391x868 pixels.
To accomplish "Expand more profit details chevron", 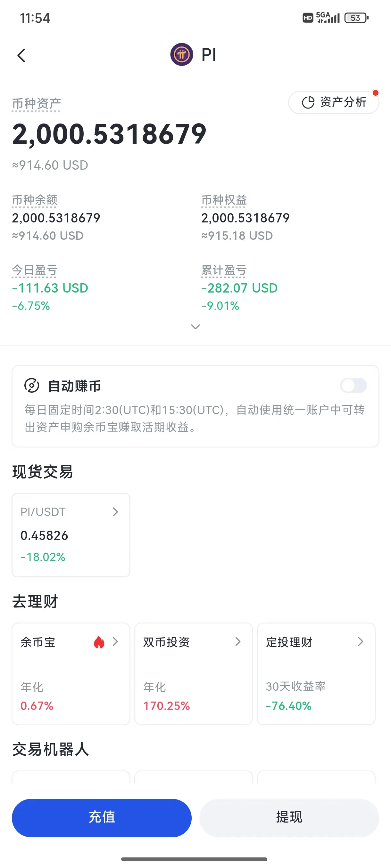I will 195,326.
